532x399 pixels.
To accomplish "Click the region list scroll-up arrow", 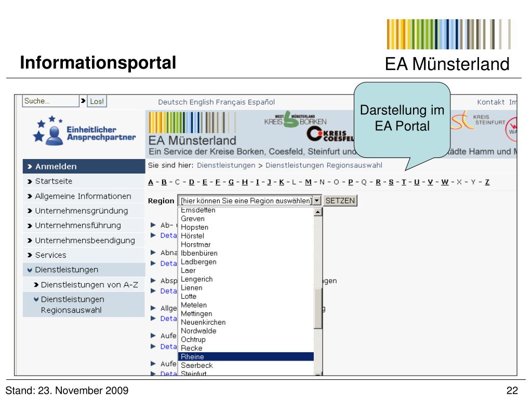I will point(317,212).
